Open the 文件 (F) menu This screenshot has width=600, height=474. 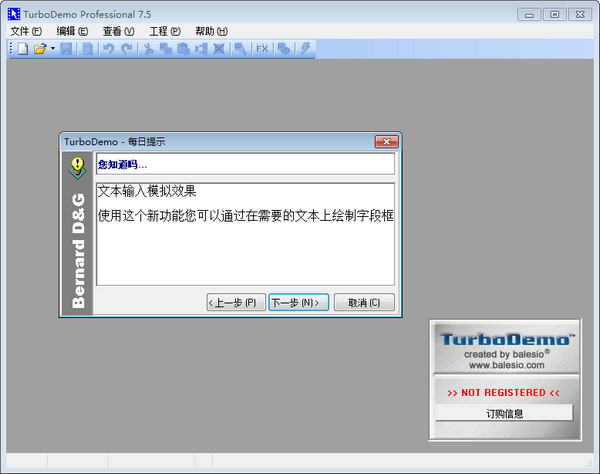point(26,31)
